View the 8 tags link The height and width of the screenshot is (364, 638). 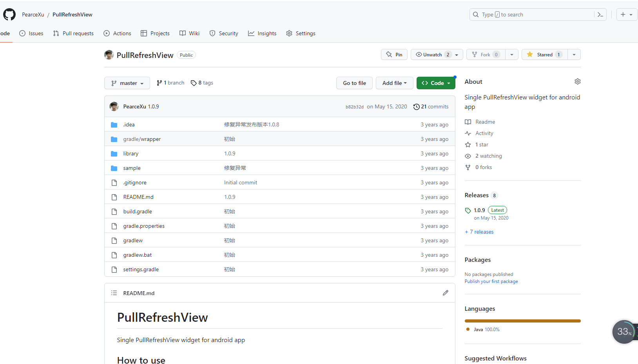pyautogui.click(x=202, y=83)
